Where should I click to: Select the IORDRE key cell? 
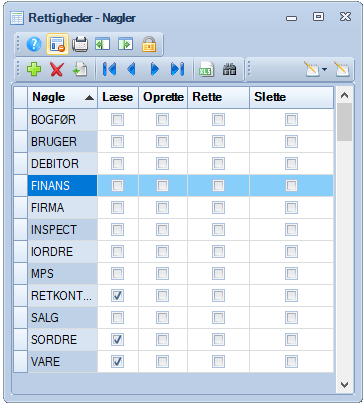pyautogui.click(x=62, y=251)
